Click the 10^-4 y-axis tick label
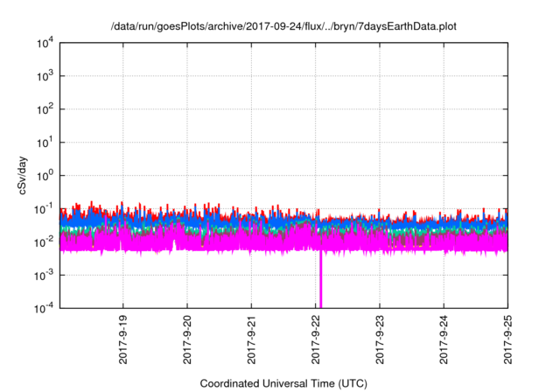The image size is (560, 392). (45, 308)
